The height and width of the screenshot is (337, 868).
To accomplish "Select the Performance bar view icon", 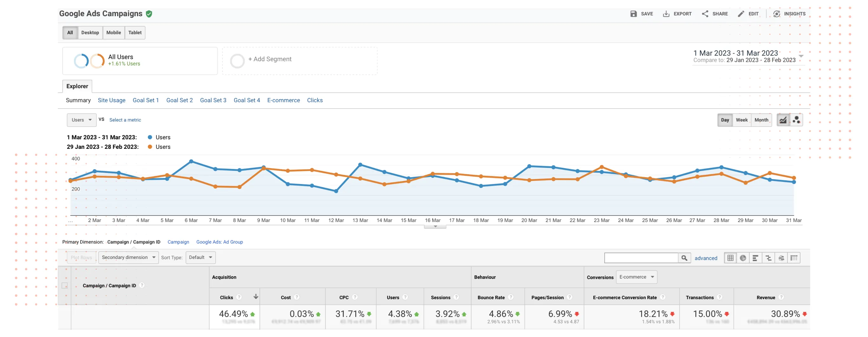I will tap(755, 258).
